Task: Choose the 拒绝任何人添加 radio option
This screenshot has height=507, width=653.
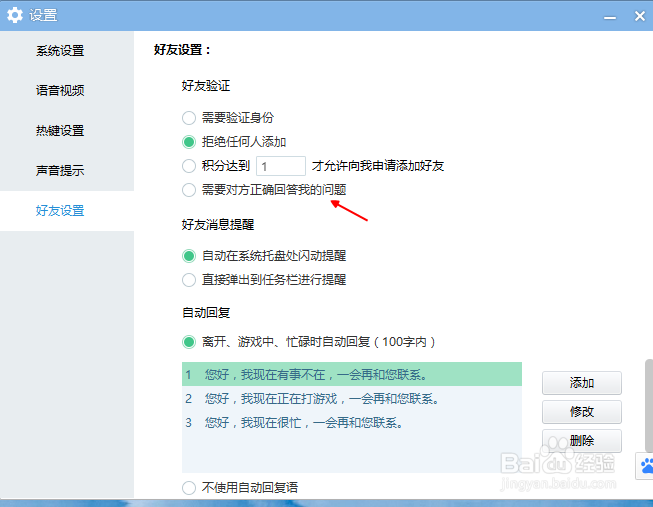Action: click(x=189, y=142)
